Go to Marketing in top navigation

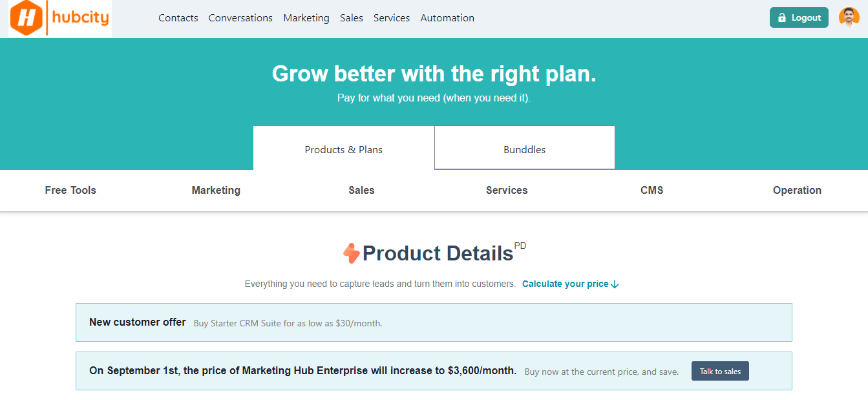point(306,18)
